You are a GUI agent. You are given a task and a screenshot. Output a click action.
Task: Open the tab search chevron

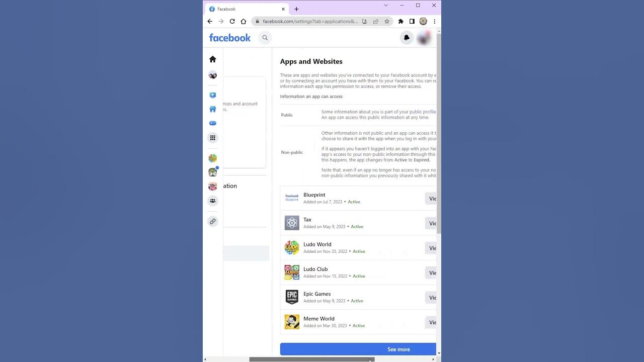click(x=386, y=5)
